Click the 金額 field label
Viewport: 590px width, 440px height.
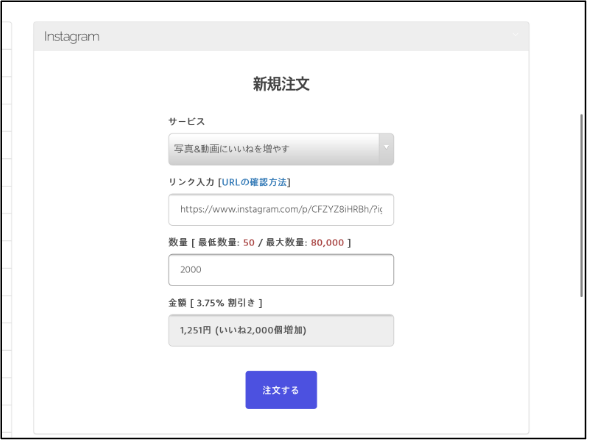coord(177,303)
